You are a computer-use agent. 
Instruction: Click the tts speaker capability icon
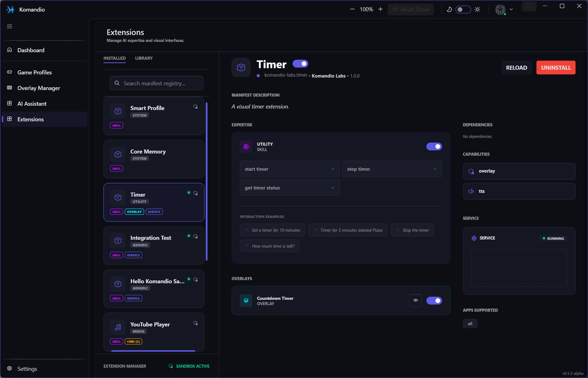click(471, 191)
